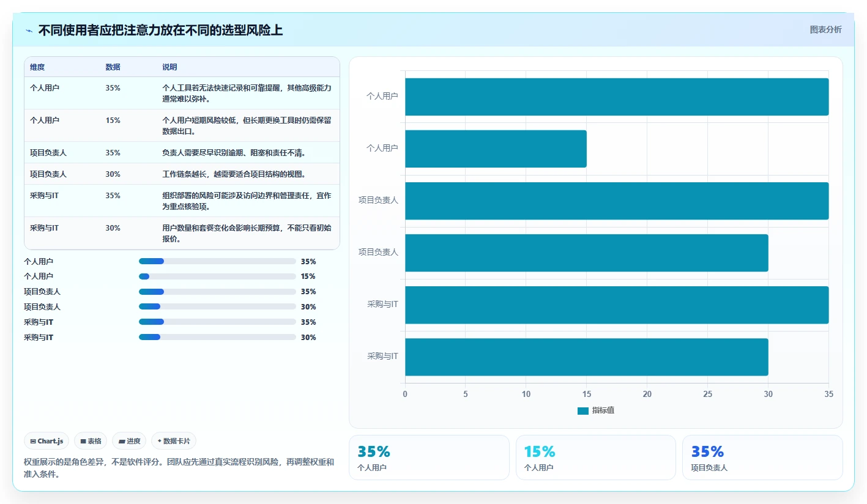Click the 采购与IT 35% progress bar
867x504 pixels.
217,322
